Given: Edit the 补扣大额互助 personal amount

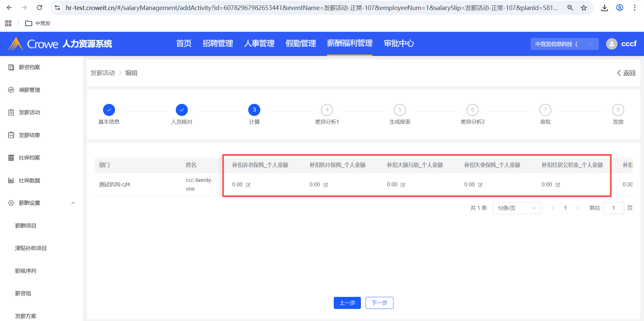Looking at the screenshot, I should [403, 185].
